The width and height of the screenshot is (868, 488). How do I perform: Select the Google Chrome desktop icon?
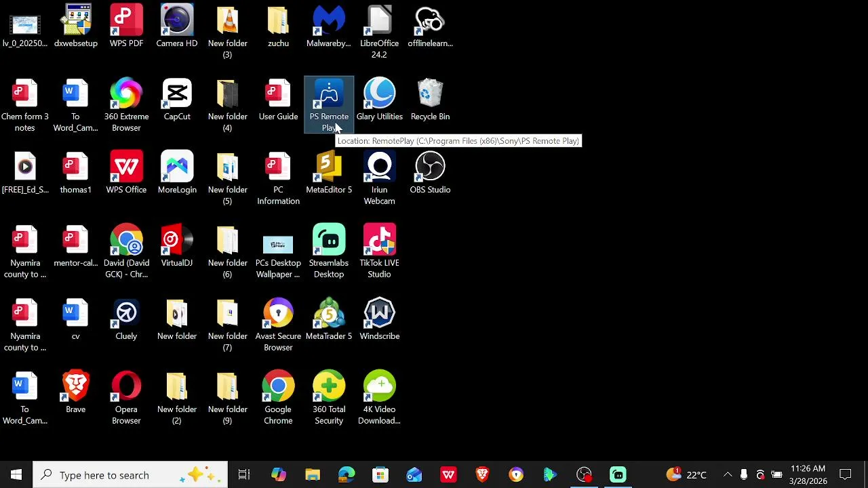278,398
